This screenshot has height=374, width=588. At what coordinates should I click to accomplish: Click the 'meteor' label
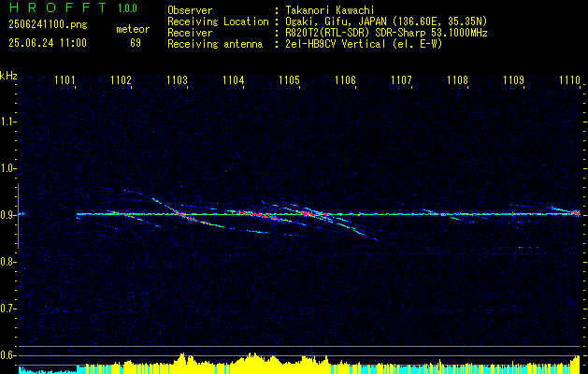133,29
